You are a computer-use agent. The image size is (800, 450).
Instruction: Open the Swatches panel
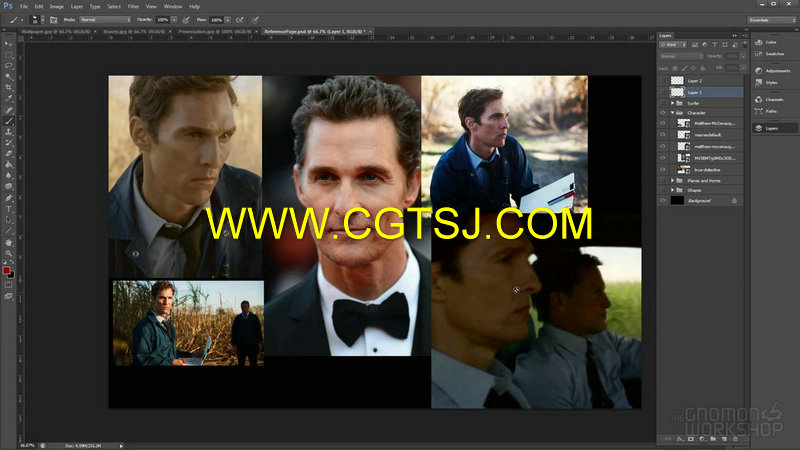point(772,54)
